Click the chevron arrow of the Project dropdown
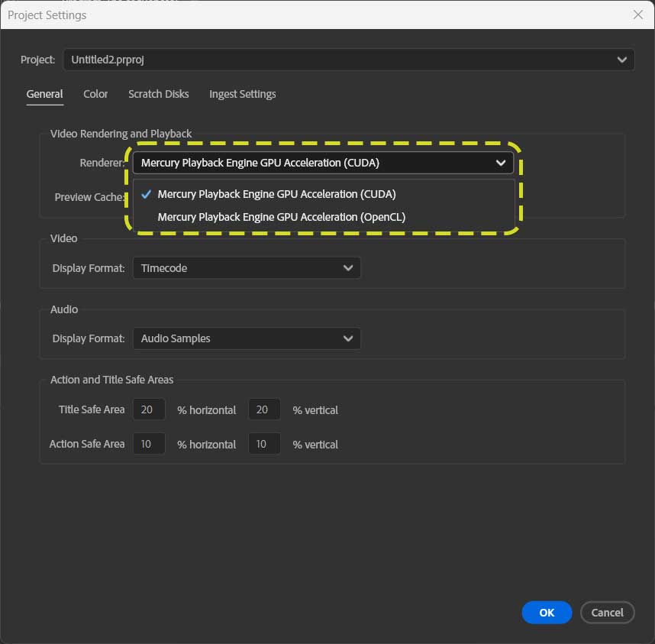Image resolution: width=655 pixels, height=644 pixels. [624, 60]
